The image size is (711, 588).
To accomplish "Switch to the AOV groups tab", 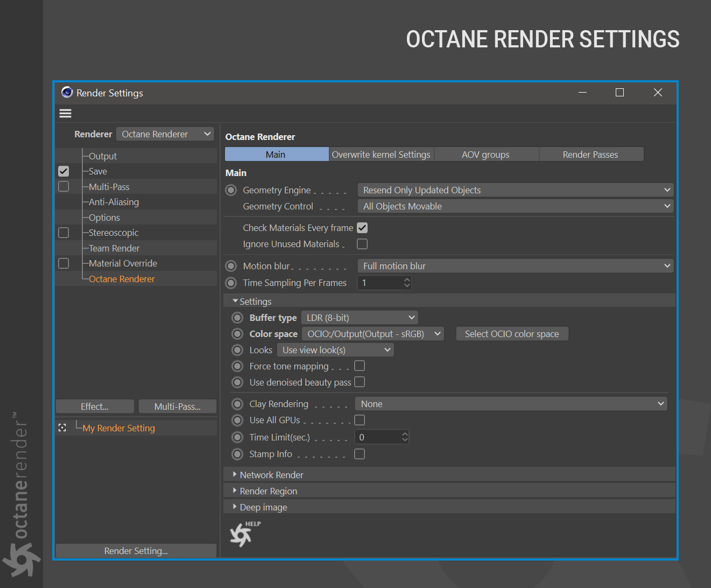I will pos(486,155).
